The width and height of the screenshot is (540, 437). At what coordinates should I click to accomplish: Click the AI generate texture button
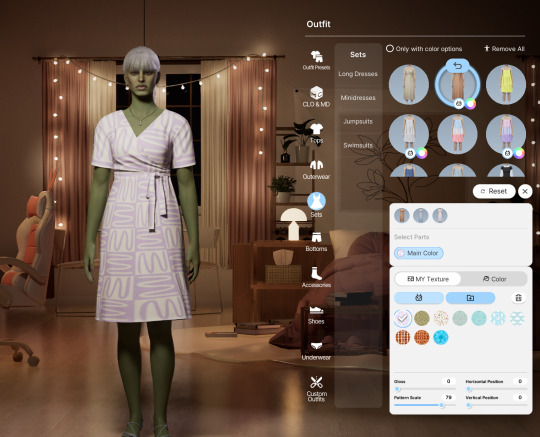419,298
